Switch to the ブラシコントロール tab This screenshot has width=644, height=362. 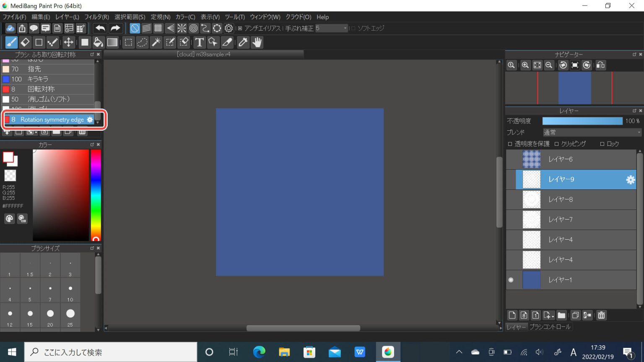click(x=550, y=327)
